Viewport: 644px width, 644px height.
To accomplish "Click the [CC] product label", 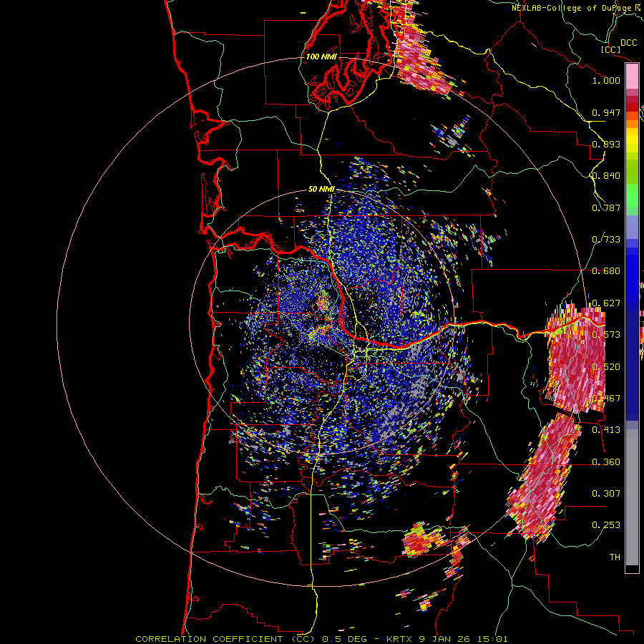I will coord(611,49).
